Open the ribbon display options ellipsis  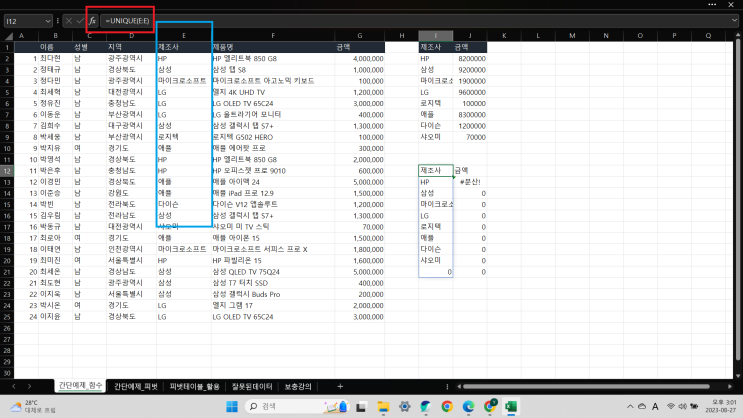coord(712,4)
